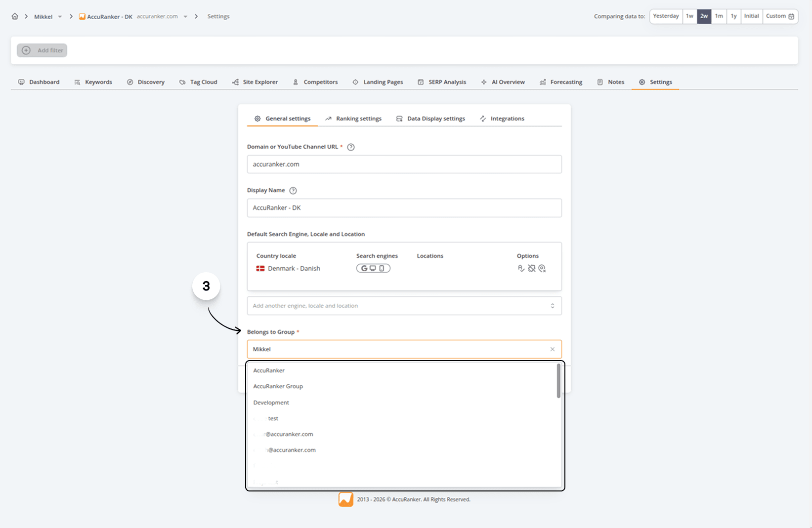Select the 1y comparison period
This screenshot has width=812, height=528.
733,16
